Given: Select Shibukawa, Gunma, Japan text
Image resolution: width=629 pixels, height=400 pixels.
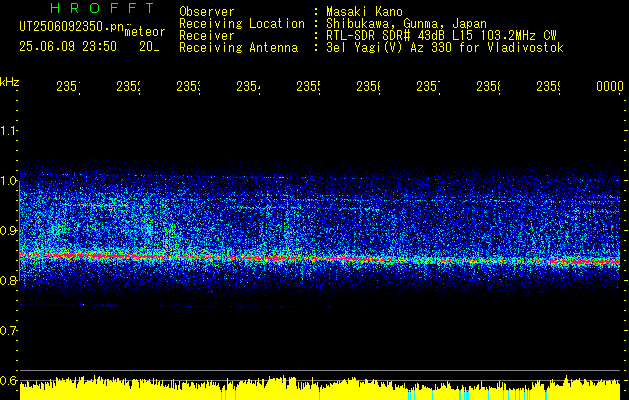Looking at the screenshot, I should [406, 24].
